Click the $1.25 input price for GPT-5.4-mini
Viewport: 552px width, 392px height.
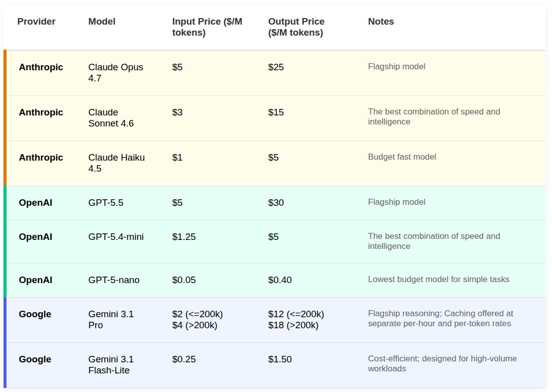[184, 237]
